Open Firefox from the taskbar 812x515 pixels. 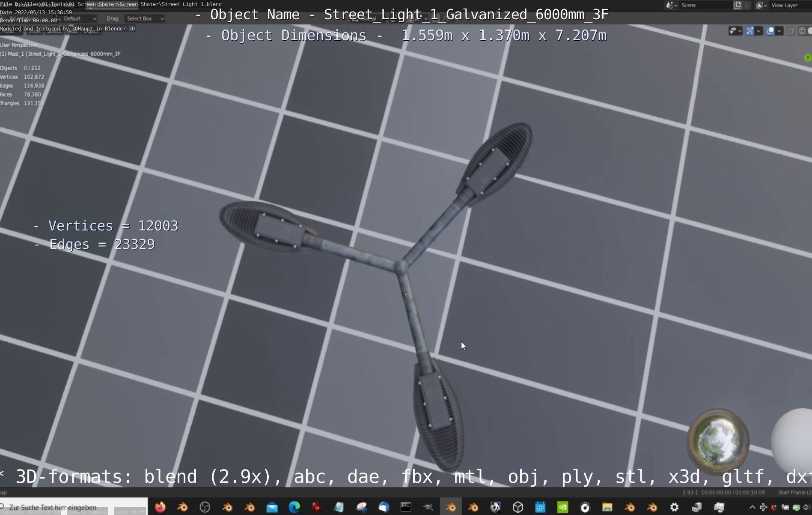(x=160, y=507)
